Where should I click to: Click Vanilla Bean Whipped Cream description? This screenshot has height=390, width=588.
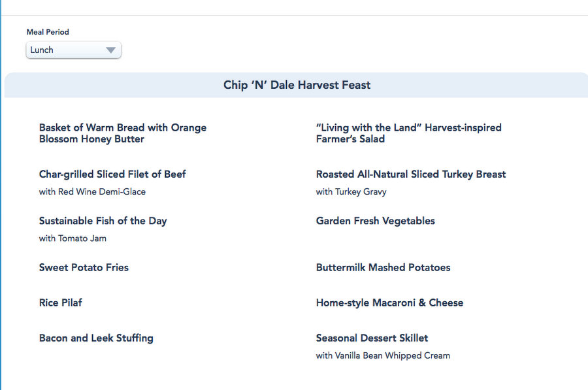pos(383,356)
